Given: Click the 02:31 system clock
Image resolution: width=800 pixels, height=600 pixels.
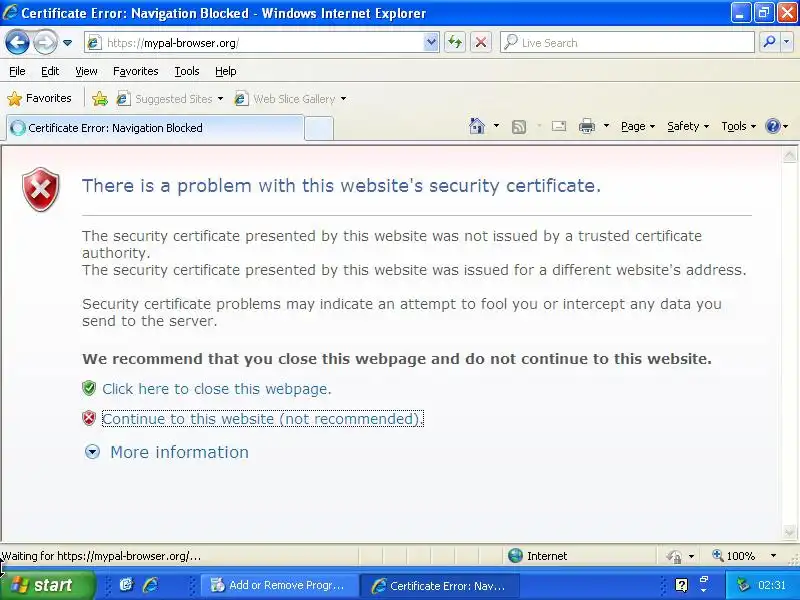Looking at the screenshot, I should coord(771,585).
